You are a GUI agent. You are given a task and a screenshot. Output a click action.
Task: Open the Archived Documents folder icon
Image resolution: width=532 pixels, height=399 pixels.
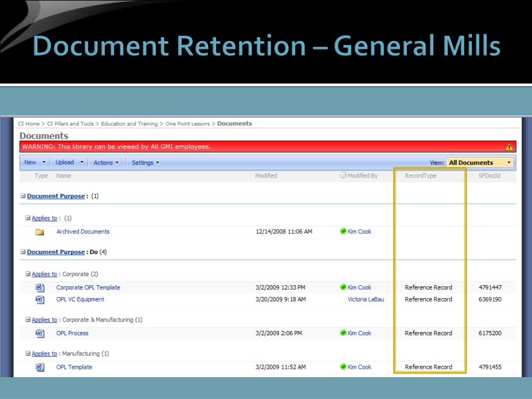coord(39,232)
